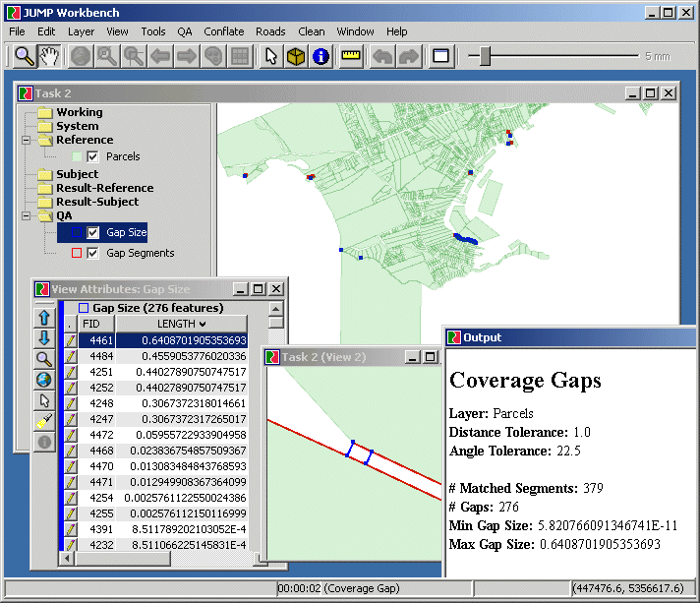
Task: Open the Roads menu
Action: point(270,31)
